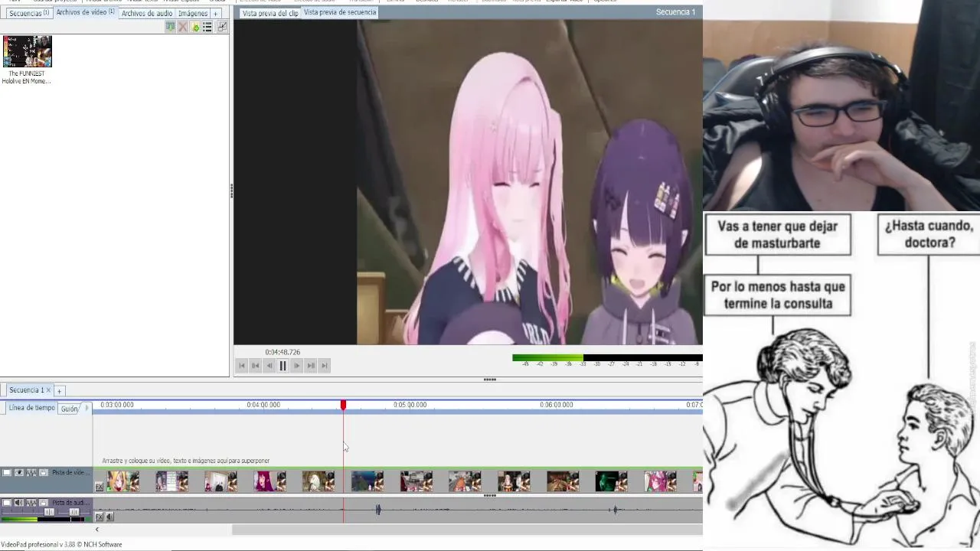Click the Arrastre y coloque overlay hint text
The image size is (980, 551).
click(x=186, y=461)
